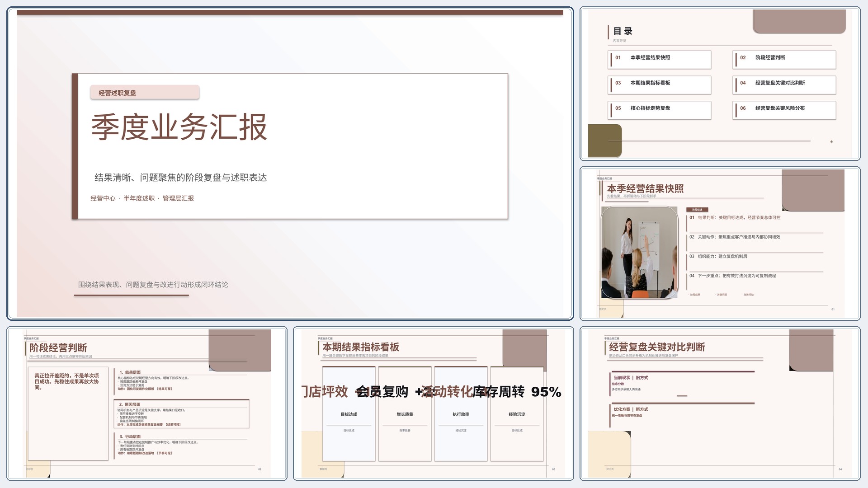Select contents entry 01 本季经营结果快照
Screen dimensions: 868x488
[659, 60]
